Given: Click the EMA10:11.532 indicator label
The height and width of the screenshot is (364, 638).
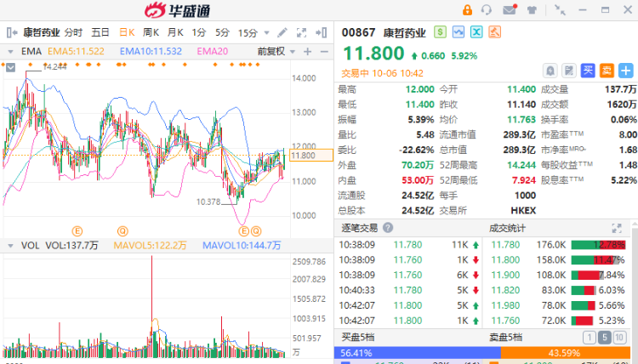Looking at the screenshot, I should [151, 52].
